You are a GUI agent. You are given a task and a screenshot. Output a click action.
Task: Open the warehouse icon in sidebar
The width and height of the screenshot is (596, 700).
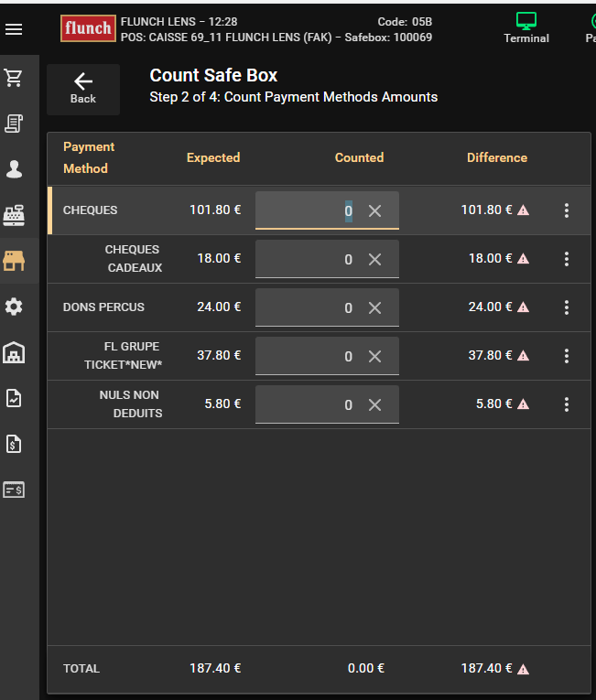[14, 352]
